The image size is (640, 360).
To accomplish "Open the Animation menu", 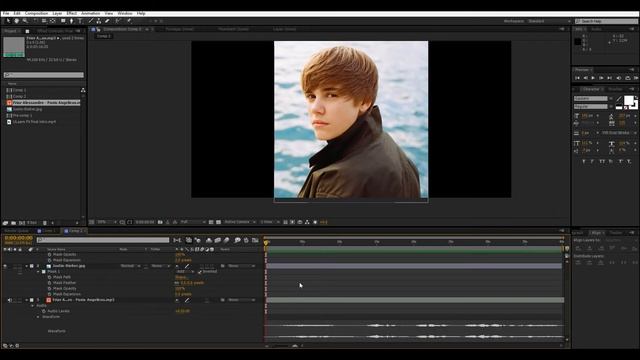I will click(x=90, y=13).
